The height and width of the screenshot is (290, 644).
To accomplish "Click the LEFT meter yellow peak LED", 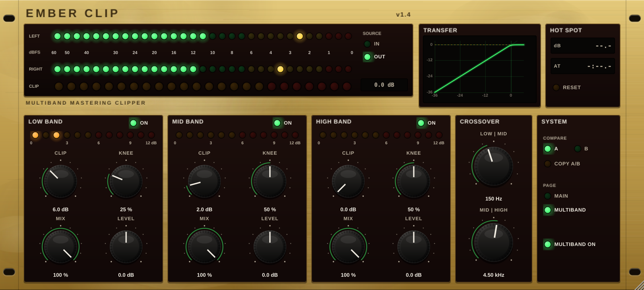I will click(x=299, y=36).
